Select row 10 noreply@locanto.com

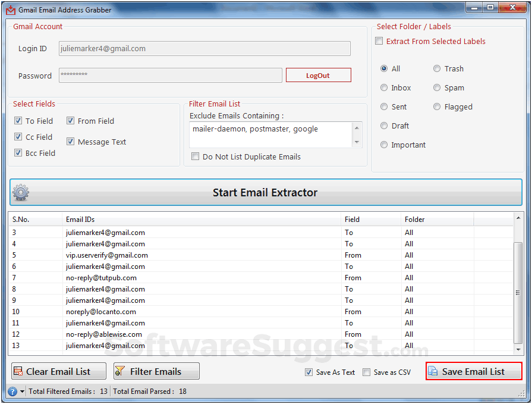tap(261, 312)
